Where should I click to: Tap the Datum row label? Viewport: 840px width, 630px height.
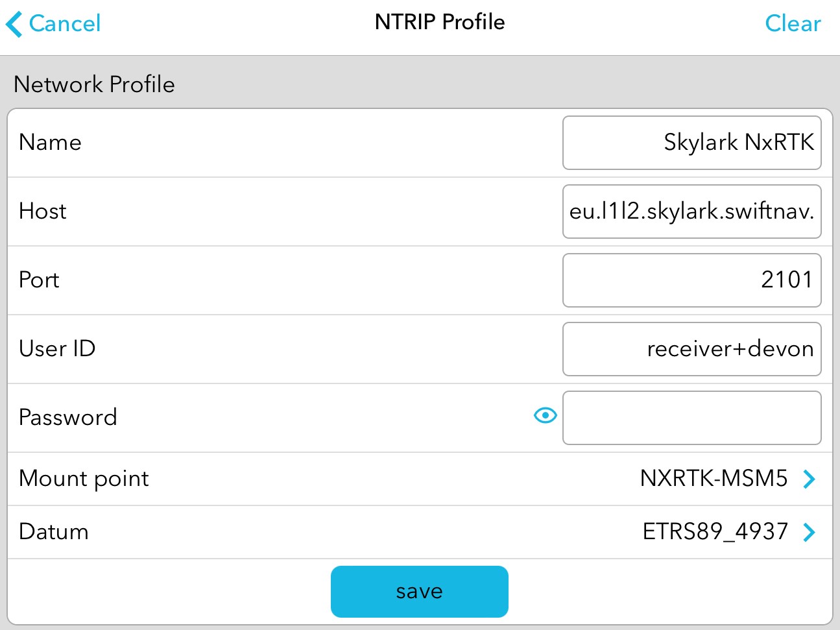pyautogui.click(x=54, y=532)
